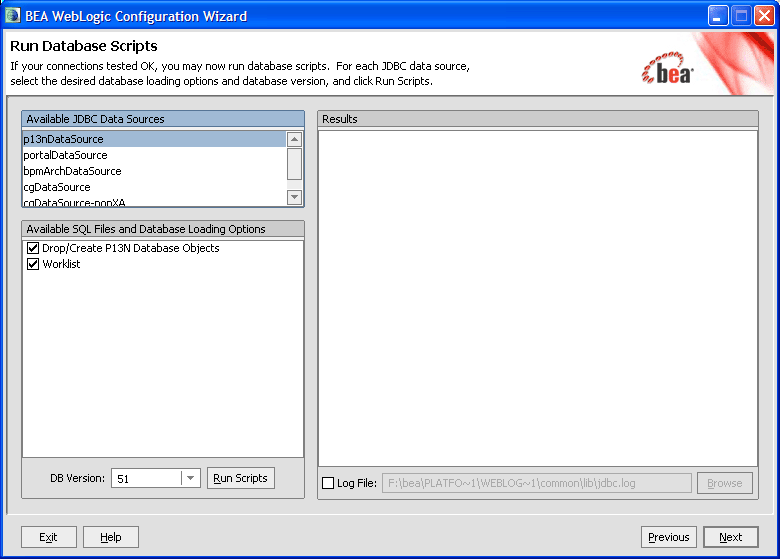
Task: Select cgDataSource-nonXA list entry
Action: click(x=154, y=201)
